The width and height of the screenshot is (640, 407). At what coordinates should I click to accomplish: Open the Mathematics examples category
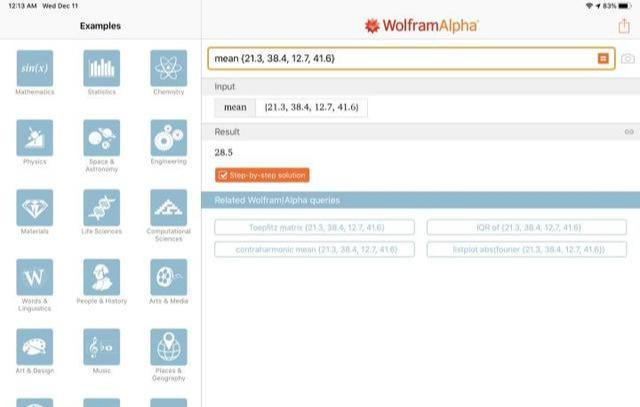click(35, 68)
